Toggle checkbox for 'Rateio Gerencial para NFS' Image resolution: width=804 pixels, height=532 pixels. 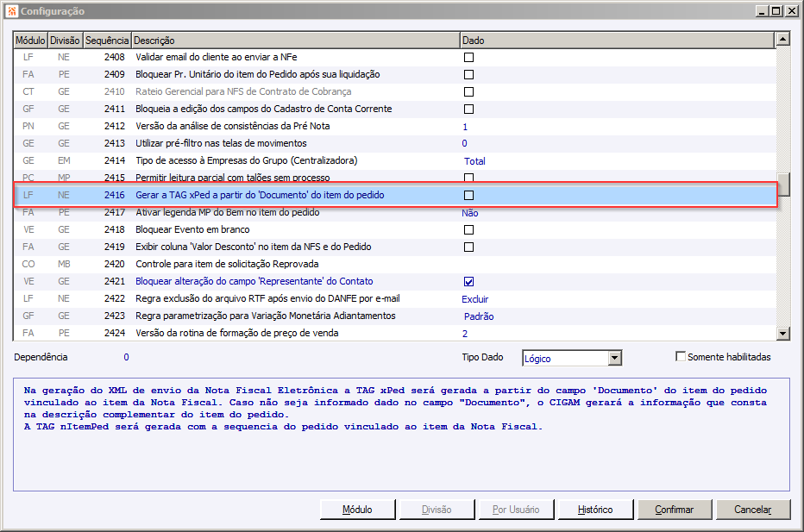coord(468,91)
